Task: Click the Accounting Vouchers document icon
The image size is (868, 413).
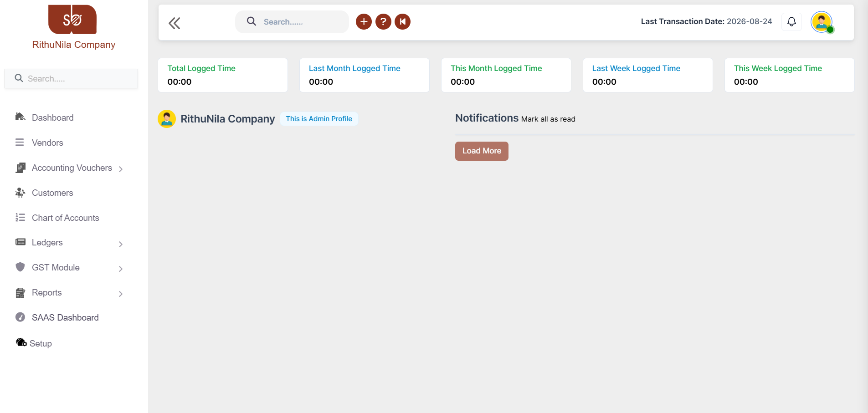Action: click(x=21, y=168)
